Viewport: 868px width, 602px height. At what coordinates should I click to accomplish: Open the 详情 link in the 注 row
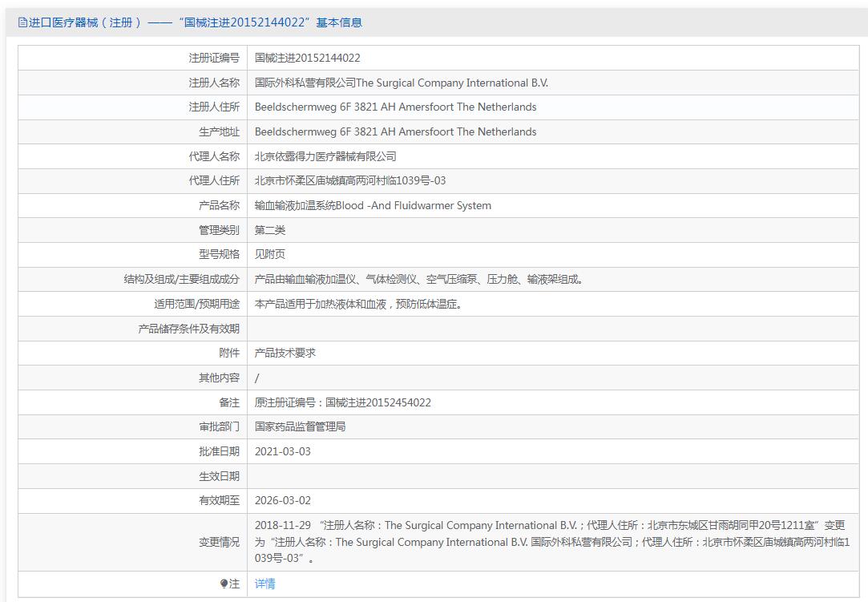(x=264, y=584)
